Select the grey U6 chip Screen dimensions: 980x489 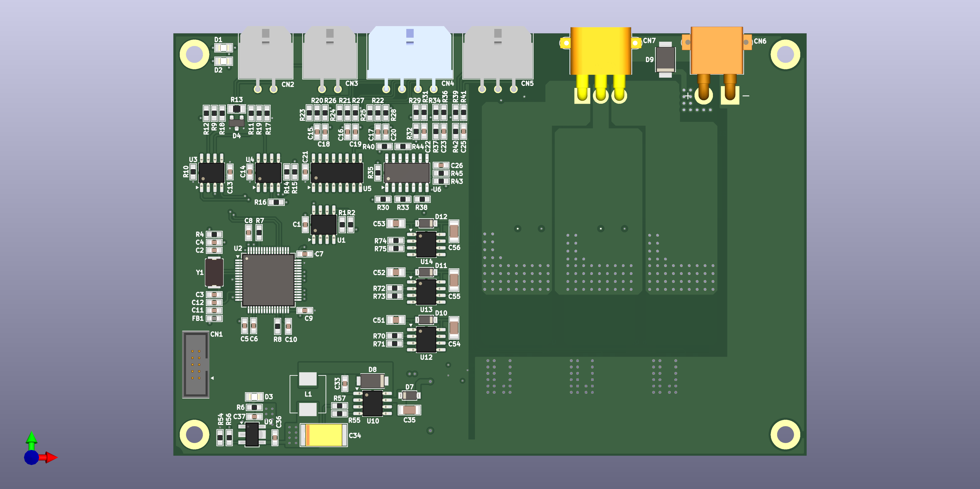407,173
